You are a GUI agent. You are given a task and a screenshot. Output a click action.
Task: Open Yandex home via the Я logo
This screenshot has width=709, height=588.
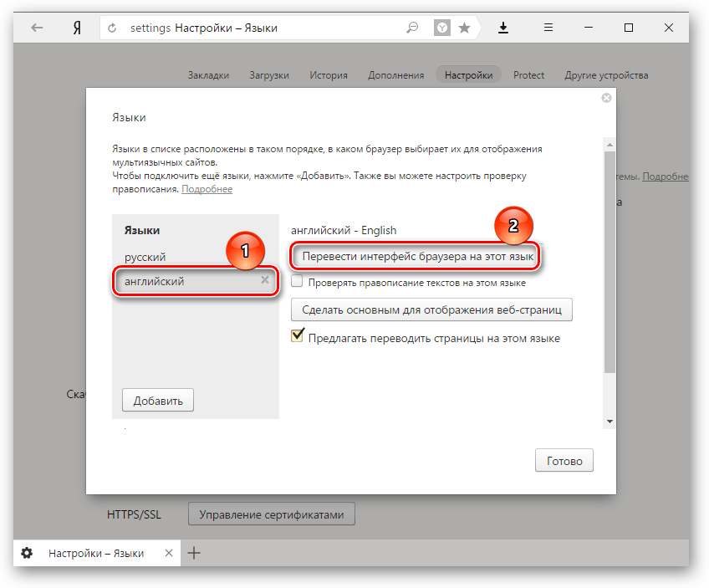(77, 28)
